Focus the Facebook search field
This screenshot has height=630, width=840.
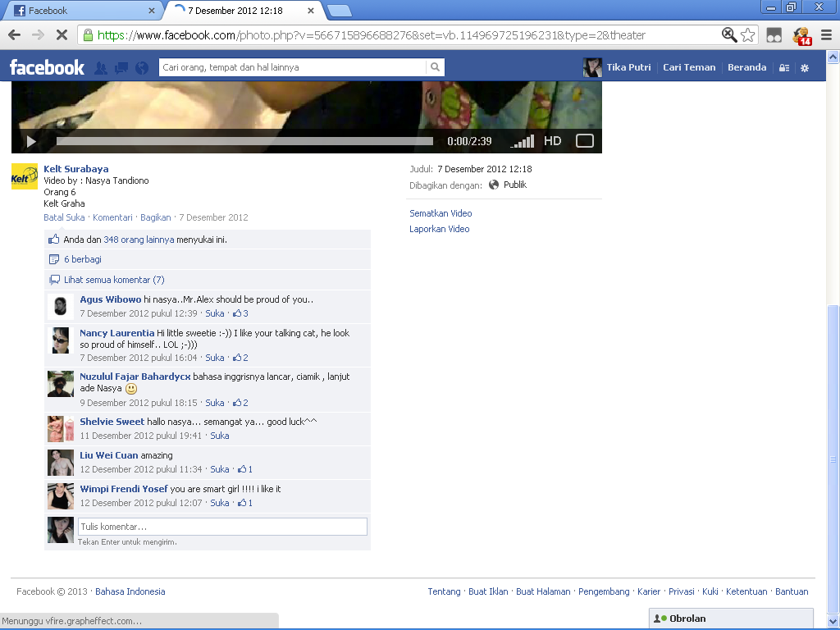(x=293, y=67)
